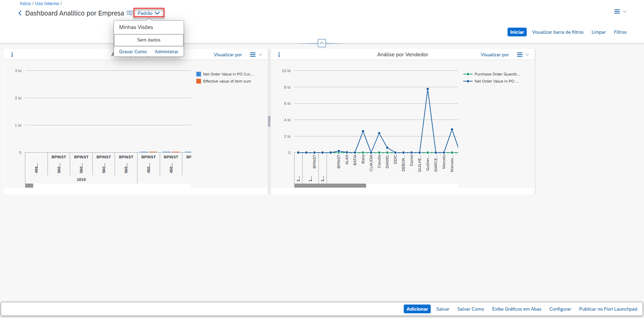Click the Adicionar button in the footer
644x318 pixels.
tap(417, 309)
